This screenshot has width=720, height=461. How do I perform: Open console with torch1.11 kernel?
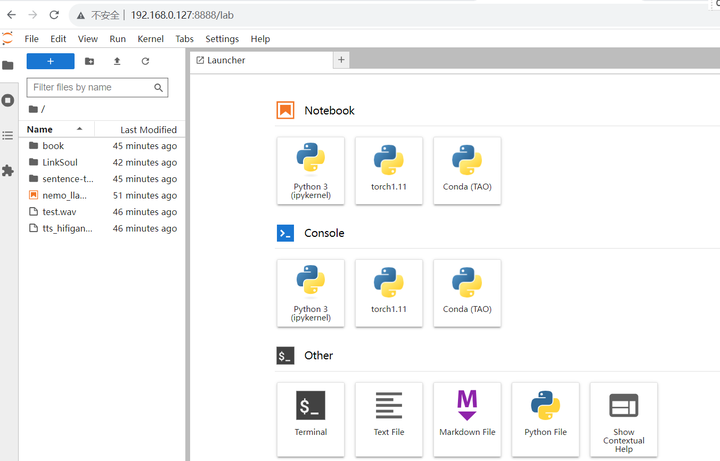pyautogui.click(x=389, y=293)
